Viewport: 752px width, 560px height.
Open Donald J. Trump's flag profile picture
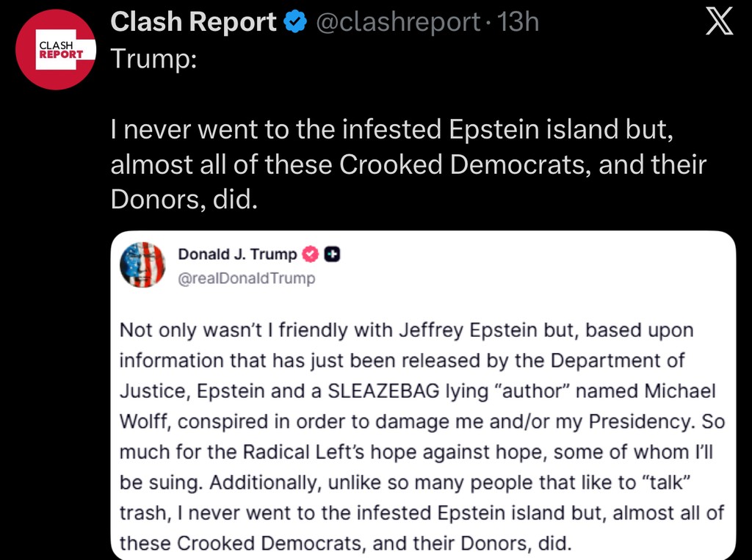(x=142, y=264)
